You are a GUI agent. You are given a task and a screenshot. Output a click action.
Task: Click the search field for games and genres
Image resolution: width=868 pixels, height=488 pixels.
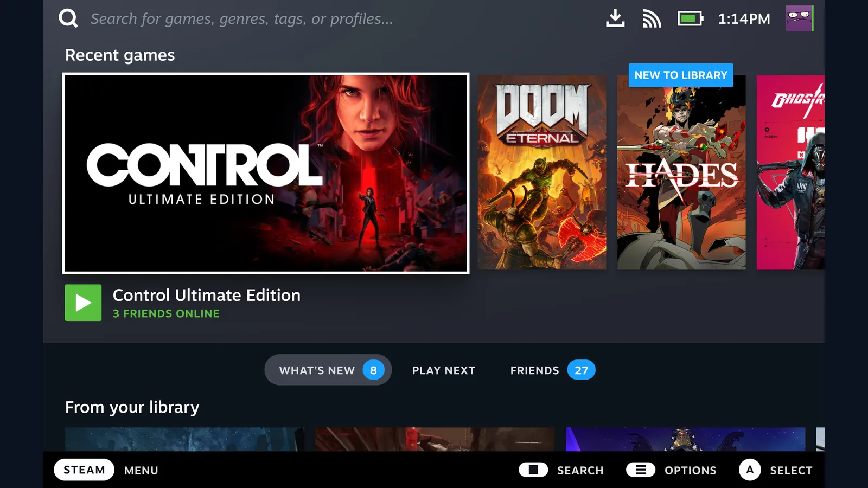(242, 19)
